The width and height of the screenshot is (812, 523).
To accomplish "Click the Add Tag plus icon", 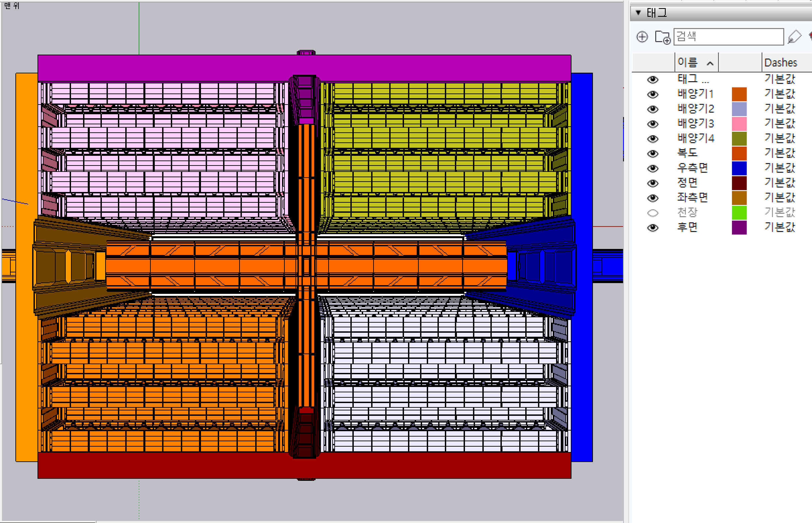I will click(642, 37).
